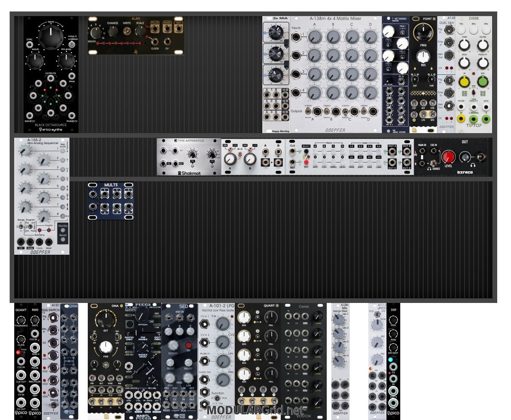This screenshot has height=420, width=511.
Task: Turn the red LEVEL knob on Befaco OUT
Action: (x=449, y=157)
